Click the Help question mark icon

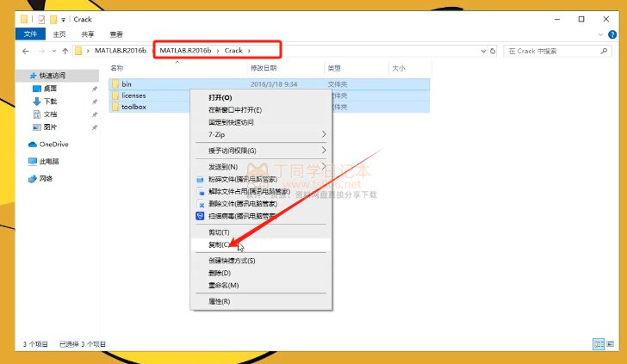(x=612, y=34)
